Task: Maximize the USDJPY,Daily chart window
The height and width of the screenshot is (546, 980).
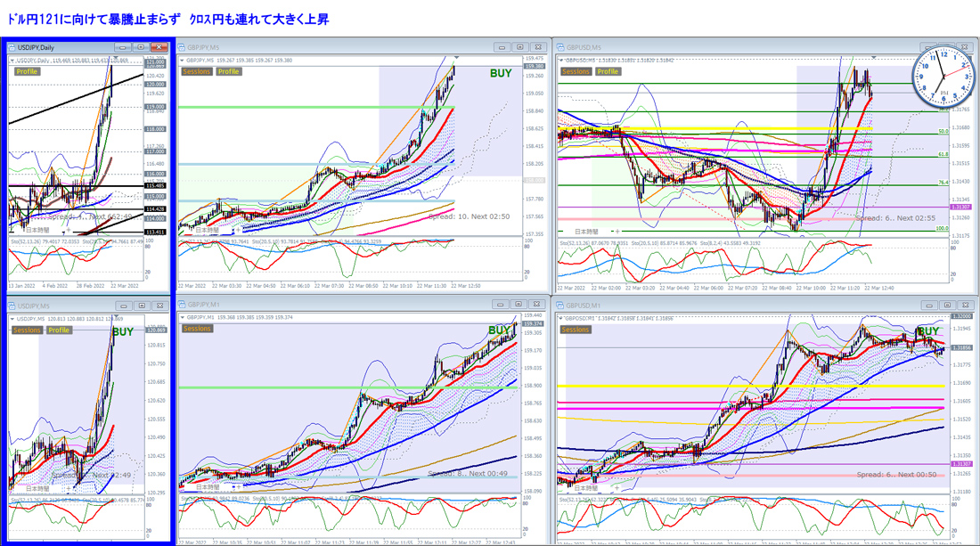Action: pyautogui.click(x=142, y=47)
